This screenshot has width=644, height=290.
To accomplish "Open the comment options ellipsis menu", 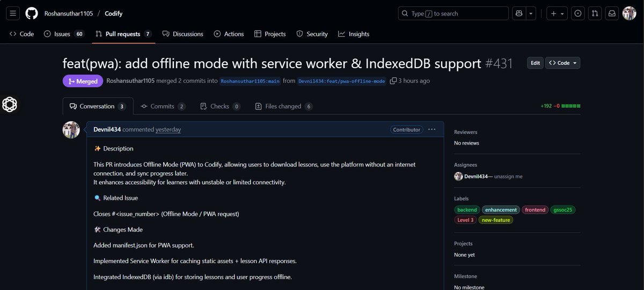I will (433, 129).
